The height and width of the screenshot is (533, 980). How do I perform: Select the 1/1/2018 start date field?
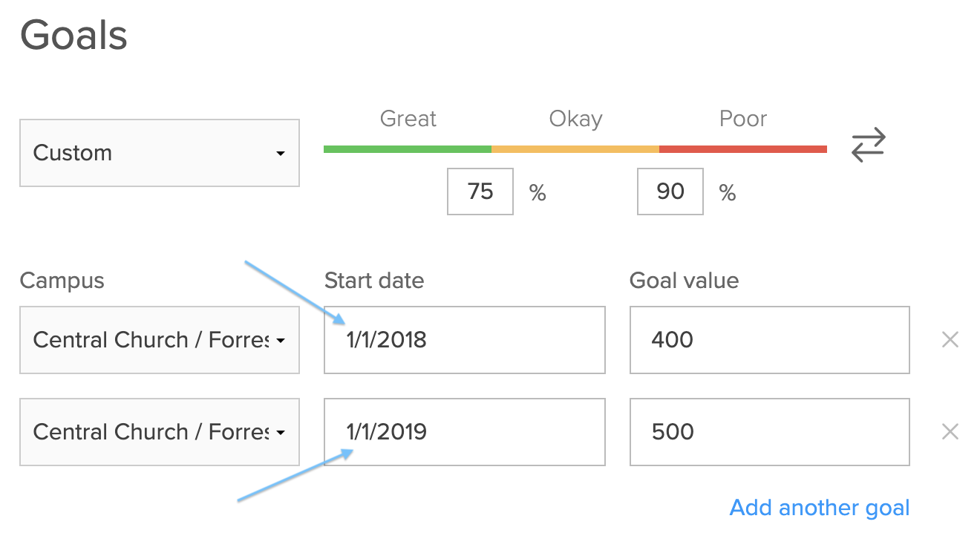(464, 339)
